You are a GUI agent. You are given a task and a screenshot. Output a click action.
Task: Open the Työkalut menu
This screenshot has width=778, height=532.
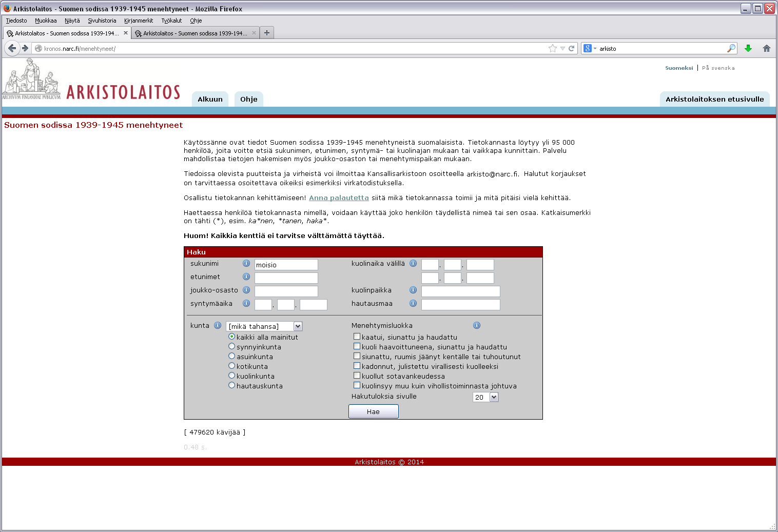click(x=171, y=21)
